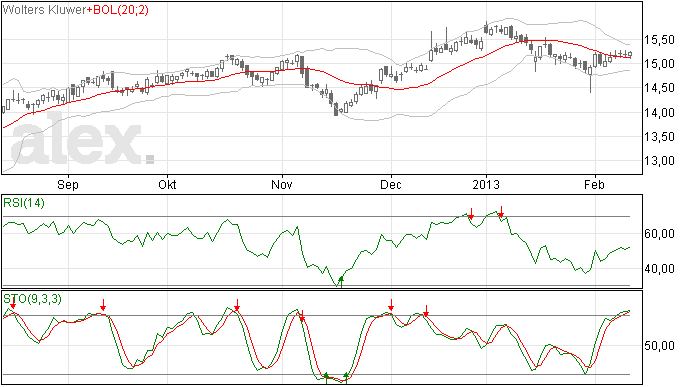The image size is (690, 387).
Task: Click the 15,50 price axis label
Action: click(x=659, y=40)
